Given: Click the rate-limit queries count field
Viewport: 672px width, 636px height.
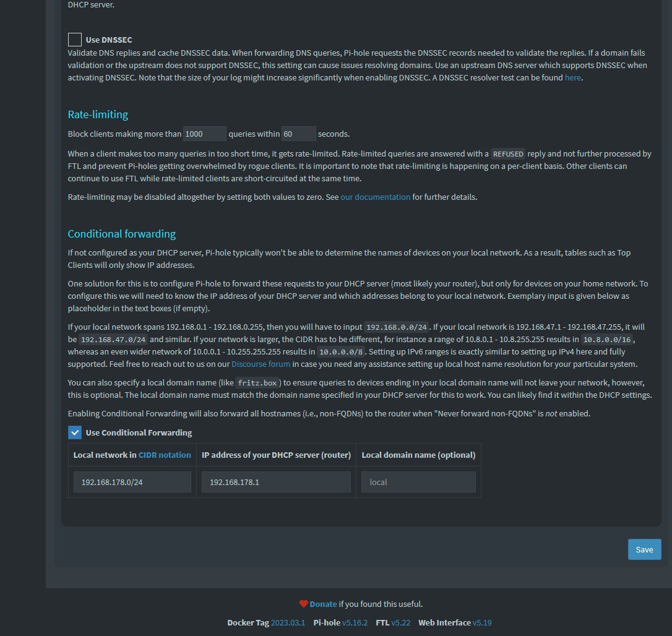Looking at the screenshot, I should click(x=204, y=134).
